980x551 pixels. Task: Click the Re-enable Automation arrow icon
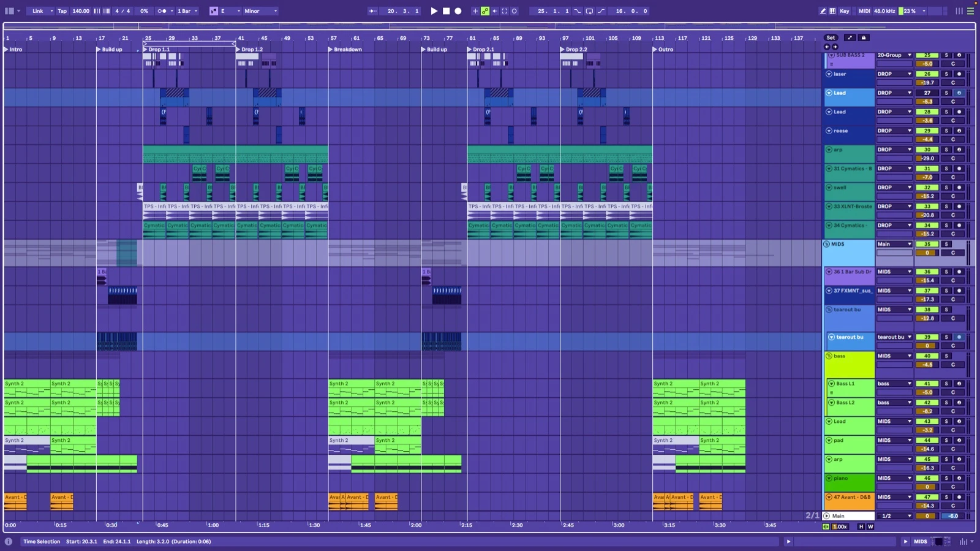coord(495,11)
